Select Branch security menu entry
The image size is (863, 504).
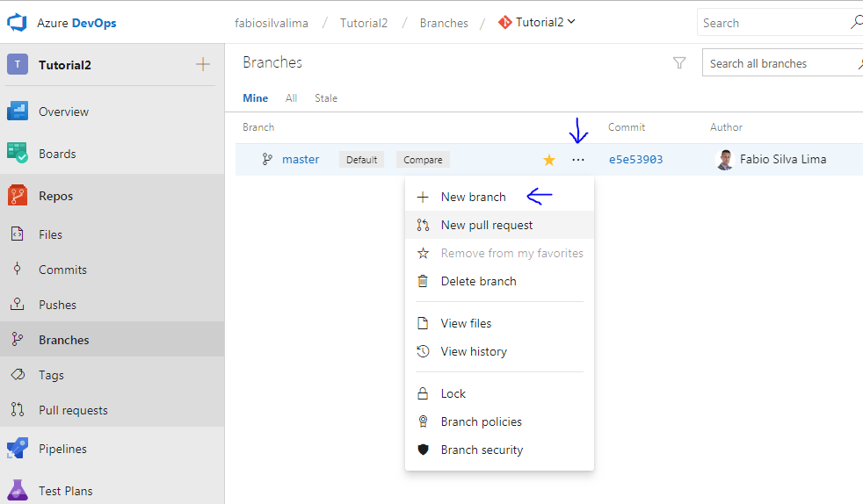coord(499,450)
